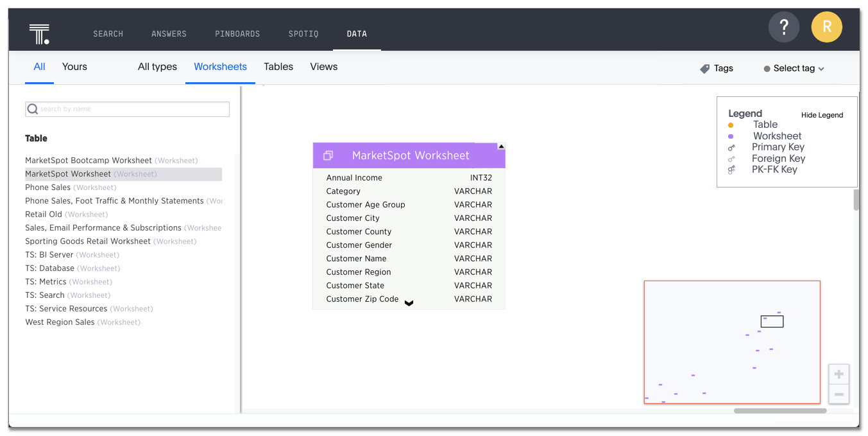This screenshot has height=436, width=868.
Task: Click the magnifier icon in the search field
Action: [32, 109]
